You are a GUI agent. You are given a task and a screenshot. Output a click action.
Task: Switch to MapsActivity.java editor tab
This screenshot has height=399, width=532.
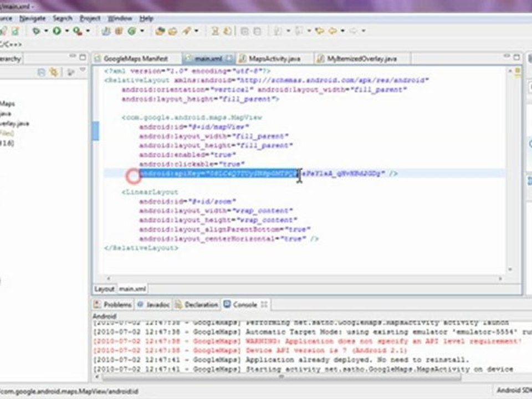(x=274, y=59)
